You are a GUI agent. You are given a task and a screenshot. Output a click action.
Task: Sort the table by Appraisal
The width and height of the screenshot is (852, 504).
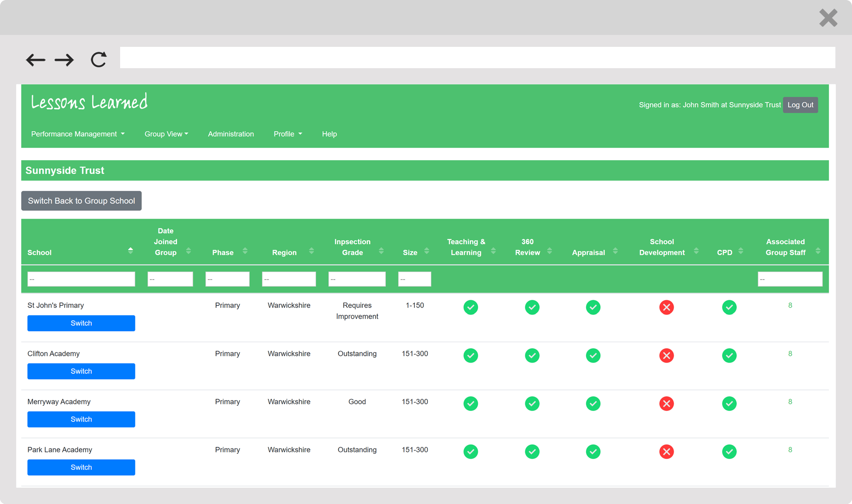(x=615, y=251)
